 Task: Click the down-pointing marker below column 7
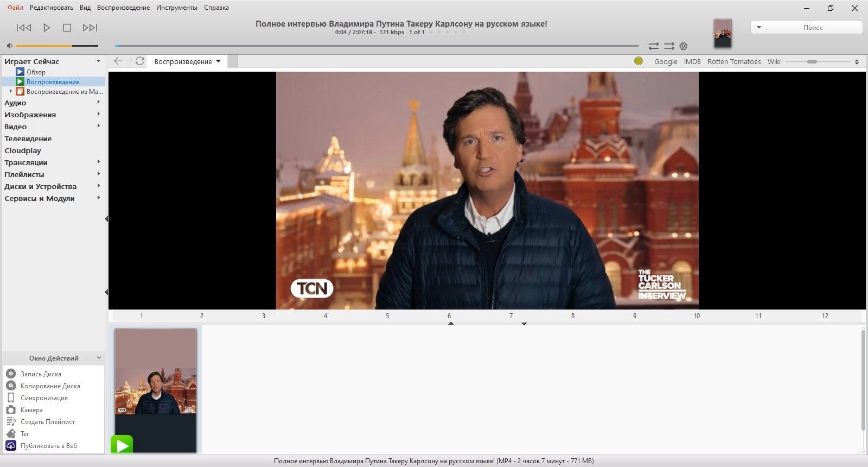[524, 324]
